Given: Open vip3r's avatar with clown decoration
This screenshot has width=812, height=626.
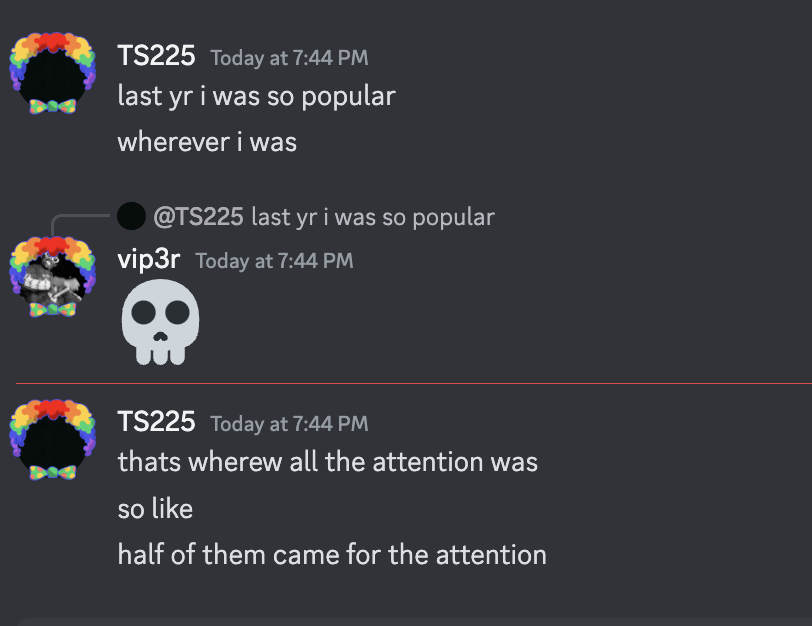Looking at the screenshot, I should [x=53, y=277].
